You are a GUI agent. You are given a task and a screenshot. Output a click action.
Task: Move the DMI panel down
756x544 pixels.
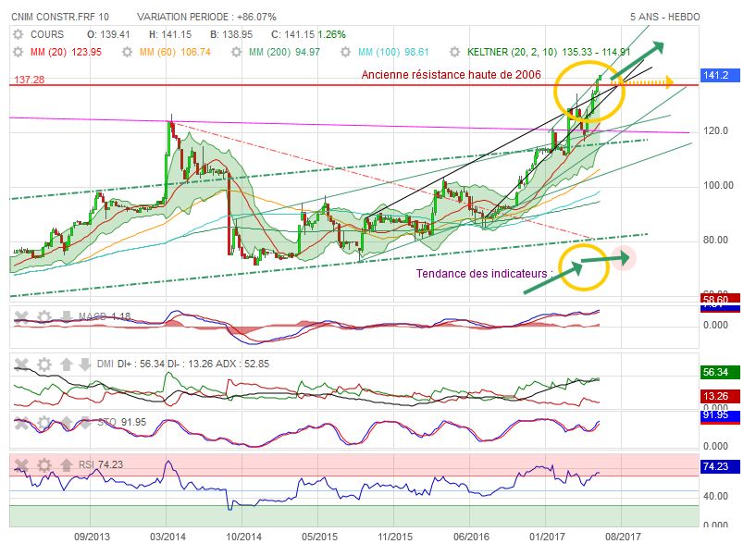click(85, 365)
